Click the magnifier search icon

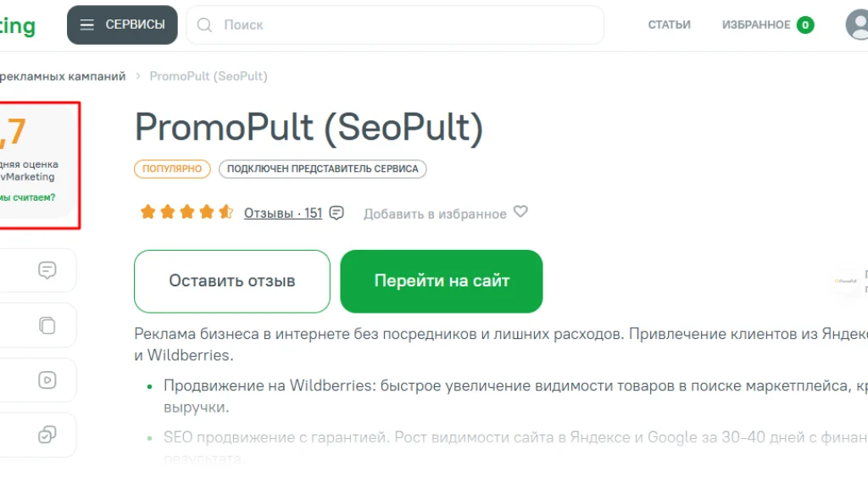204,25
